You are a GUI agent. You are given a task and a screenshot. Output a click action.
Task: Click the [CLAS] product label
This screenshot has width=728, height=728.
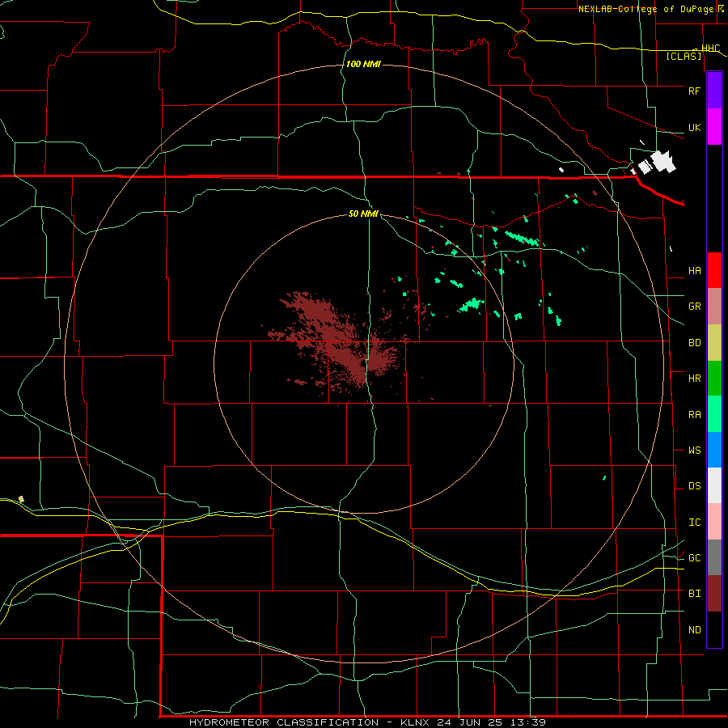tap(684, 56)
